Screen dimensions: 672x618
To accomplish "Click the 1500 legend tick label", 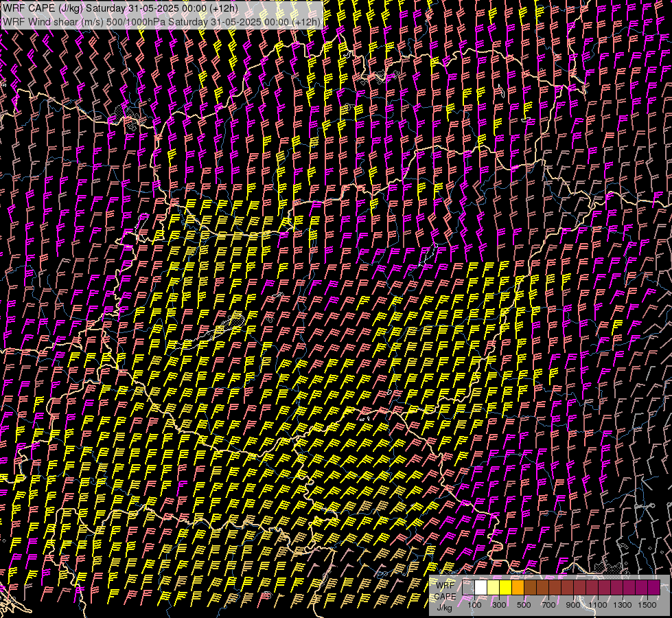I will [x=647, y=605].
